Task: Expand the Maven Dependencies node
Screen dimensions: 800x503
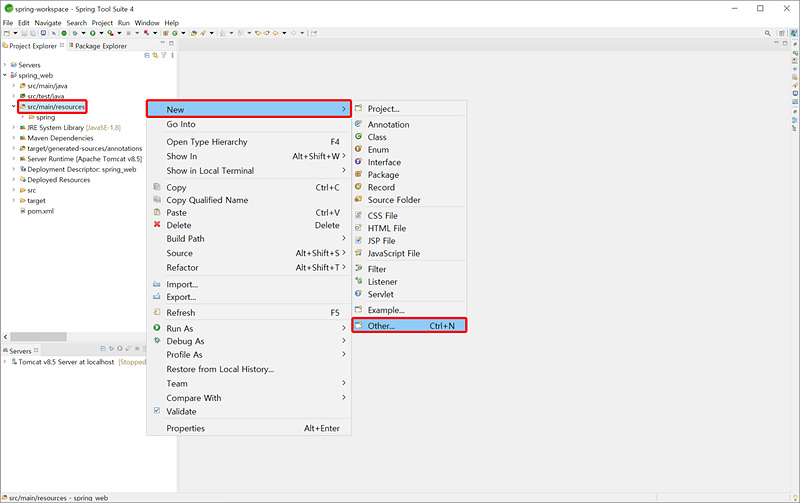Action: [x=14, y=138]
